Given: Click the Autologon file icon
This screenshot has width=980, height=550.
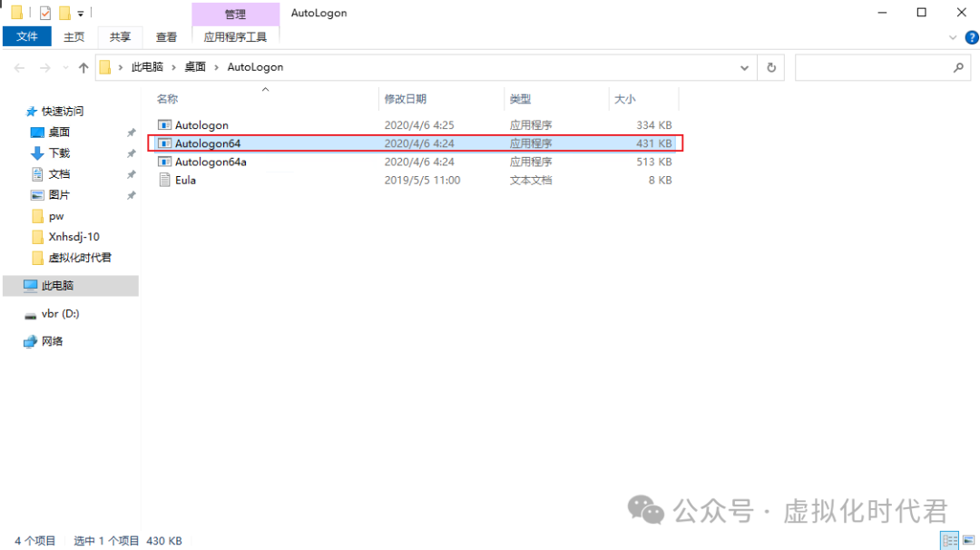Looking at the screenshot, I should pos(164,125).
